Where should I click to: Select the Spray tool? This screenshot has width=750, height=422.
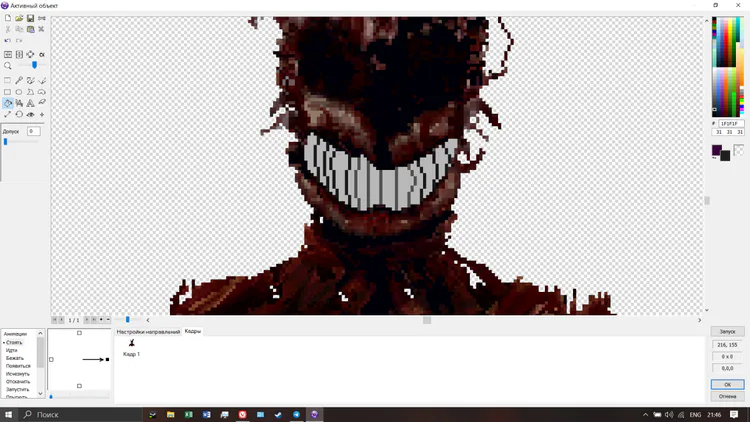point(19,103)
